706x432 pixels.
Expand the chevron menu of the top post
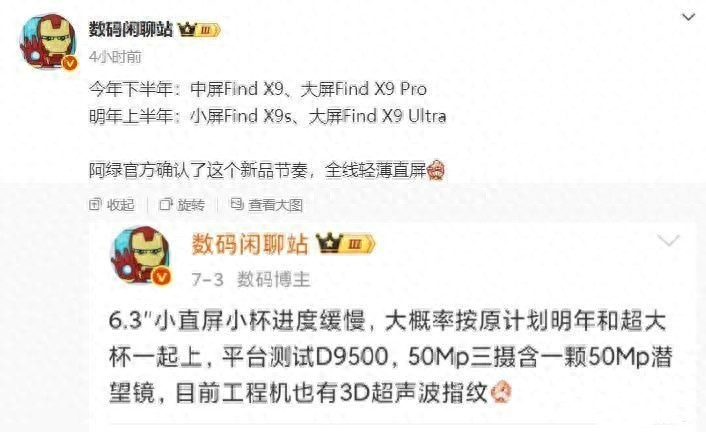tap(688, 18)
